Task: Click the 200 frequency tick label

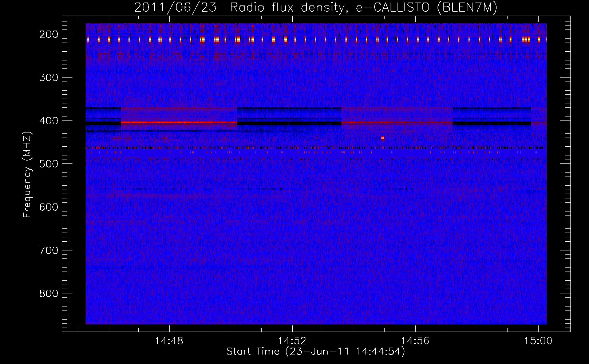Action: click(48, 34)
